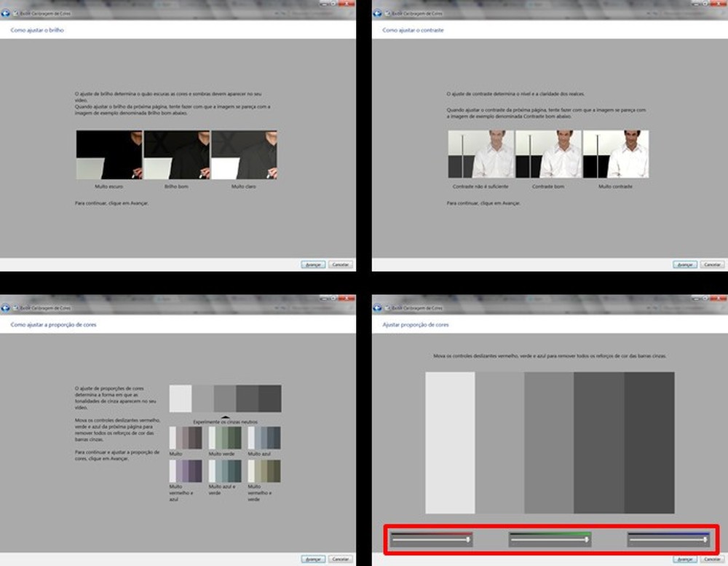Click the red color balance slider
The image size is (728, 566).
coord(431,540)
